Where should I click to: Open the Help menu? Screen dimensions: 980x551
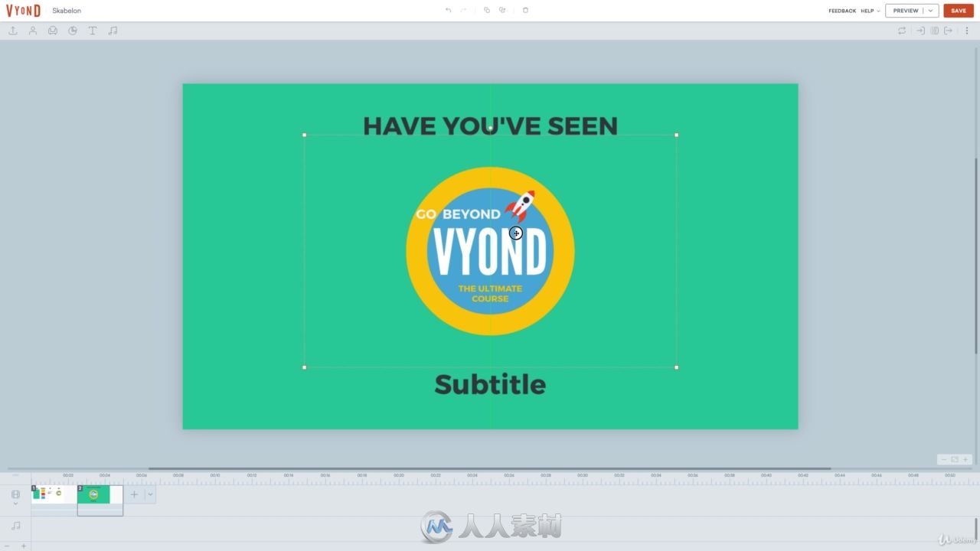[x=871, y=11]
